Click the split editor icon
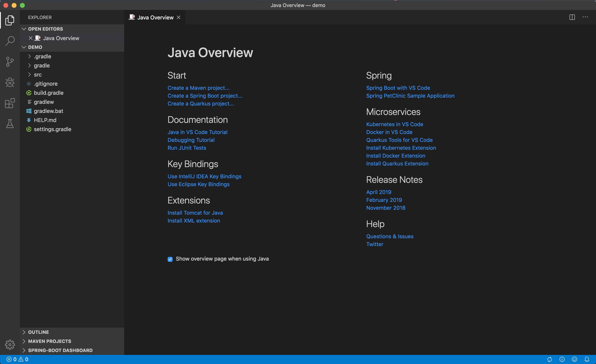 pyautogui.click(x=572, y=17)
